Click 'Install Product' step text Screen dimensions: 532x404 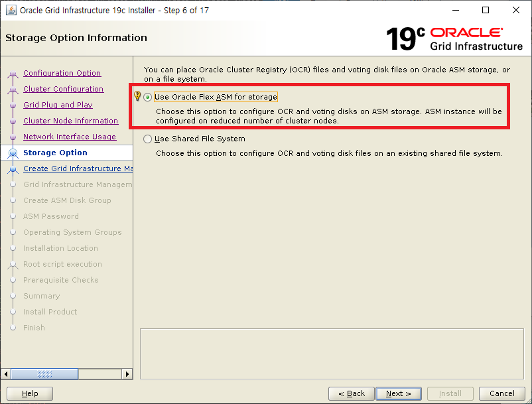pyautogui.click(x=50, y=312)
